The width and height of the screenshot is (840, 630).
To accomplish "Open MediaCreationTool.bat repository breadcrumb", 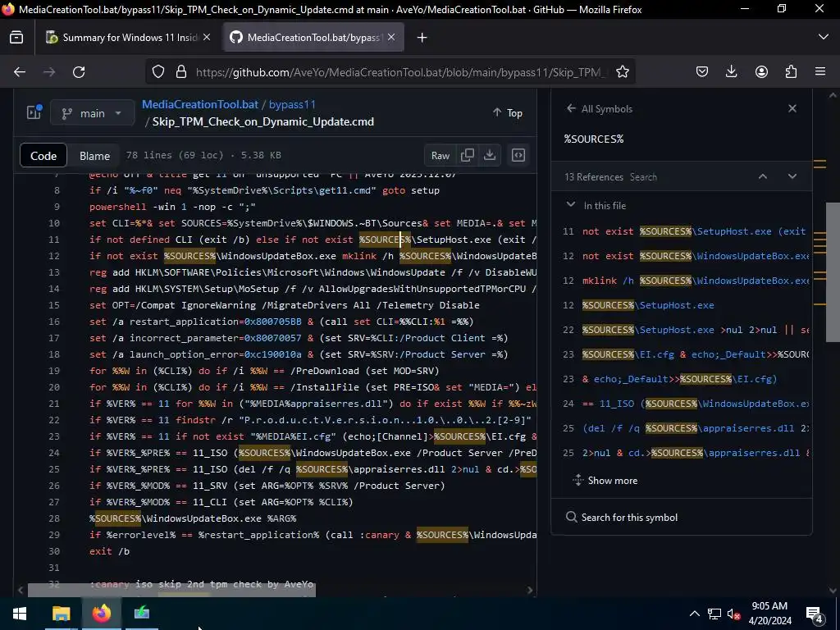I will click(200, 104).
